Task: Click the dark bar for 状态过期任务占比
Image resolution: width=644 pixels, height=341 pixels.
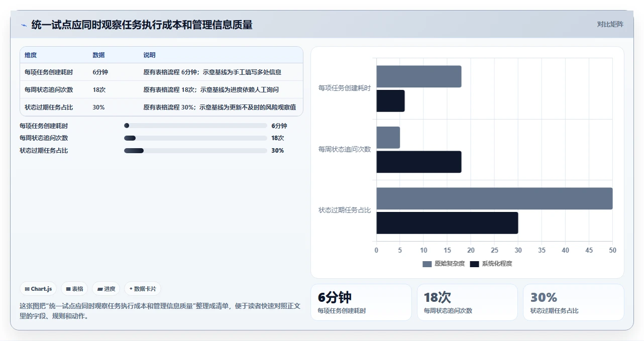Action: point(447,223)
